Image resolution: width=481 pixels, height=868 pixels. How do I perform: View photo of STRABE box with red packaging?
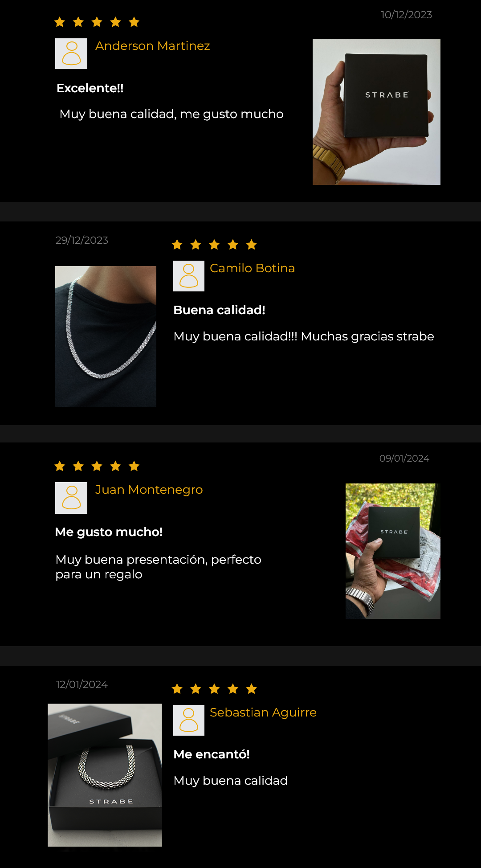(393, 551)
